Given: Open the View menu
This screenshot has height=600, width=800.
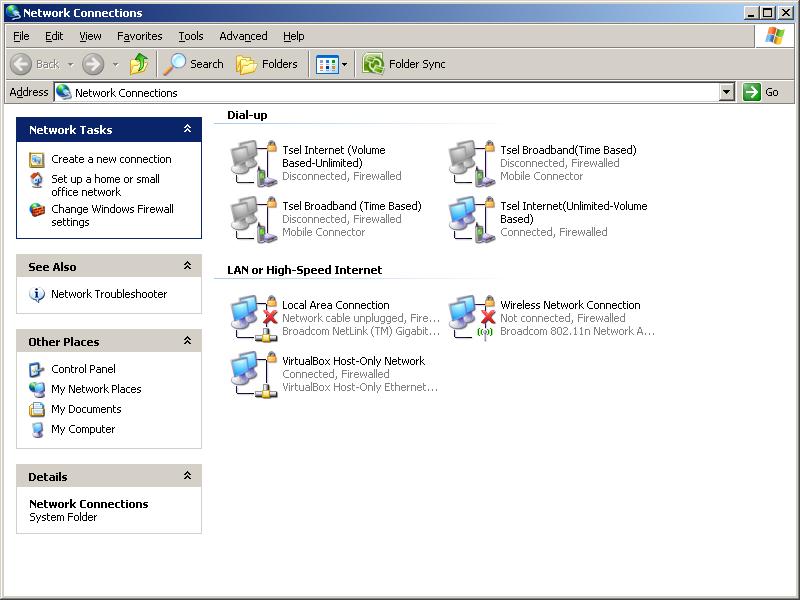Looking at the screenshot, I should [90, 36].
